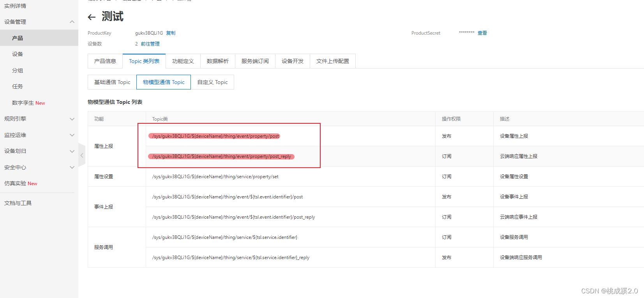The image size is (644, 298).
Task: Click 查看 to reveal ProductSecret
Action: [x=482, y=33]
